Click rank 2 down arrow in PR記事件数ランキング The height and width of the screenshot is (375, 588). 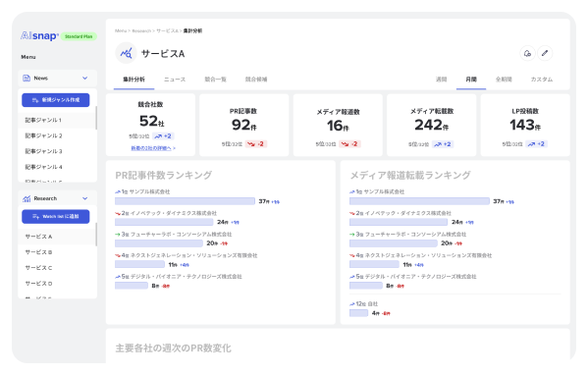pos(118,213)
